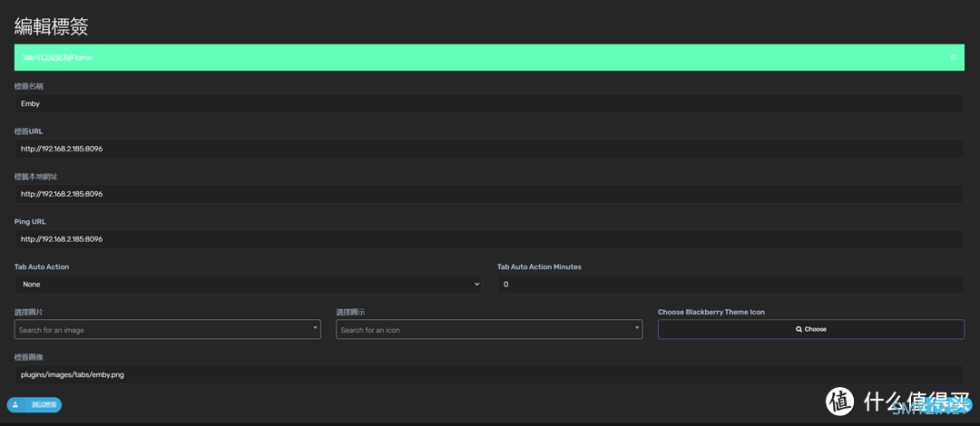Click the magnifier icon on the Choose button
980x426 pixels.
pyautogui.click(x=799, y=329)
